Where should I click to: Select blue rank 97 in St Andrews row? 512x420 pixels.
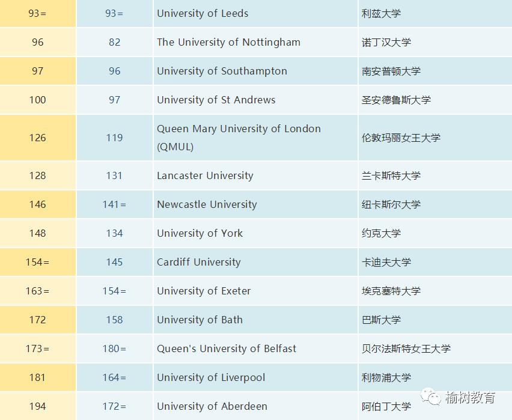coord(114,100)
